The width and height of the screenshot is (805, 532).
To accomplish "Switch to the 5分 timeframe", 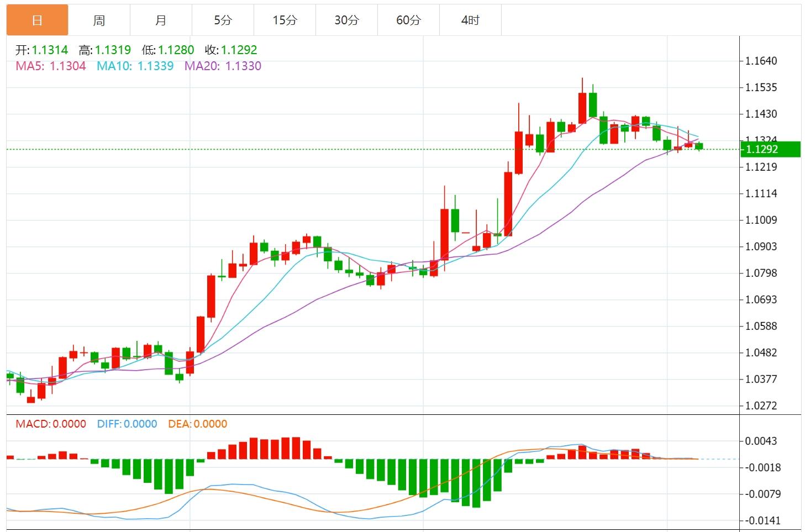I will (223, 20).
